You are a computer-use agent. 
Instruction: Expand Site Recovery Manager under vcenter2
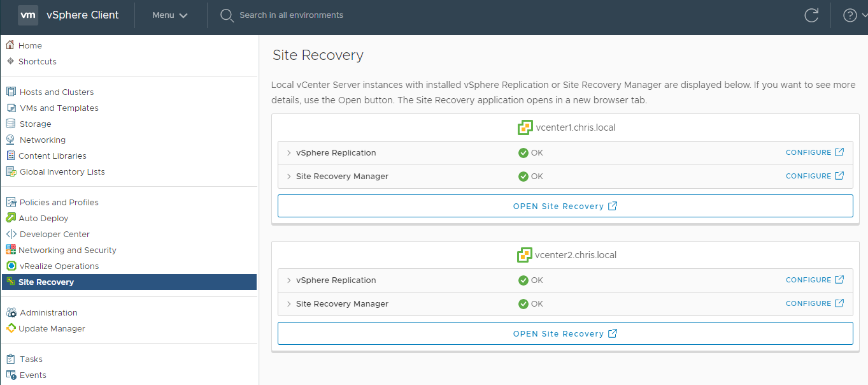point(288,304)
